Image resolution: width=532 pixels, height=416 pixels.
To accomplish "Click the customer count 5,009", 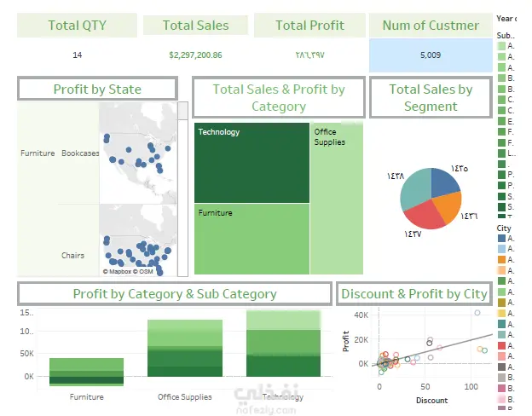I will (431, 55).
